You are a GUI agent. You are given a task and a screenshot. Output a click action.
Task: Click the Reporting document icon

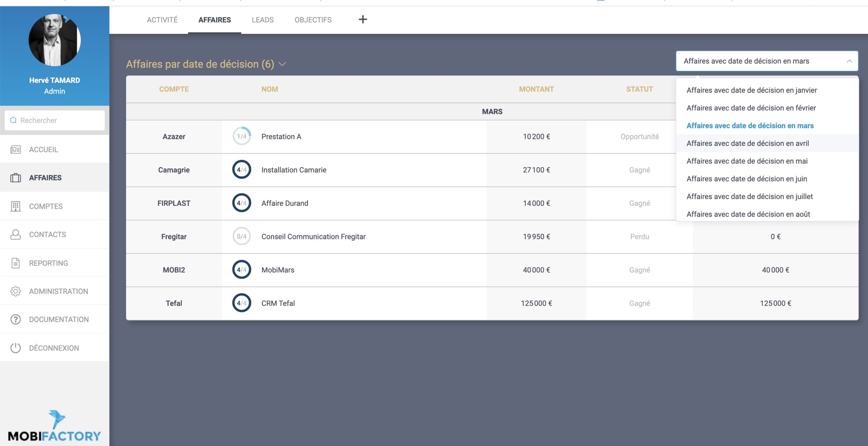point(16,263)
